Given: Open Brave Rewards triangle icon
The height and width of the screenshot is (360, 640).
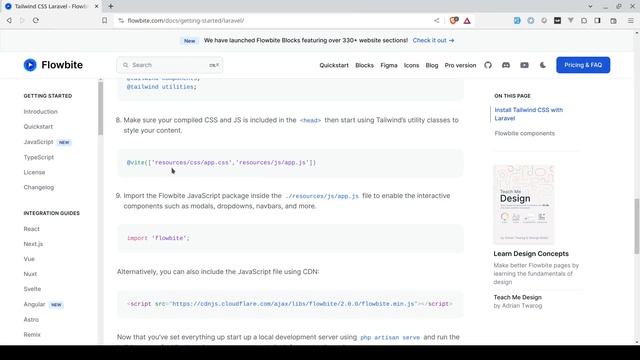Looking at the screenshot, I should (467, 20).
